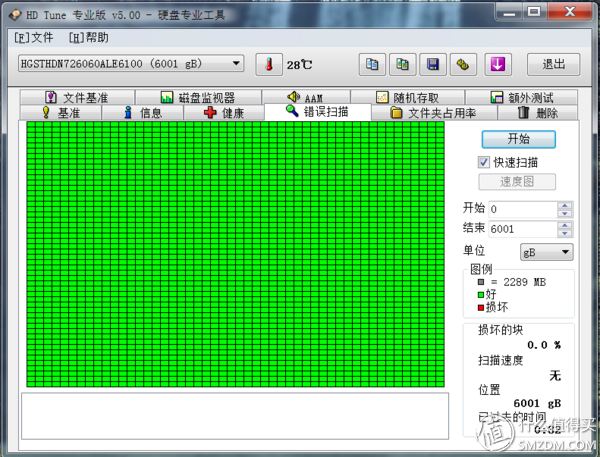Start scan with the 开始 button
This screenshot has height=457, width=600.
(518, 139)
